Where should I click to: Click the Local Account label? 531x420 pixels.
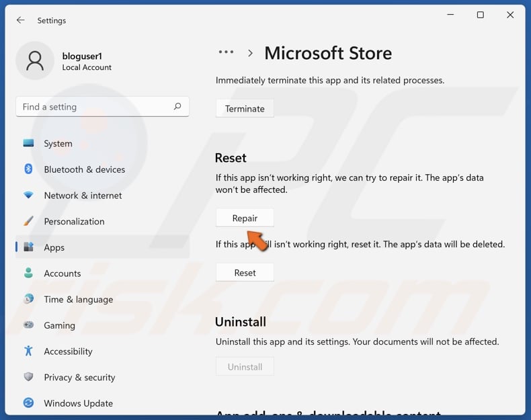(x=87, y=67)
